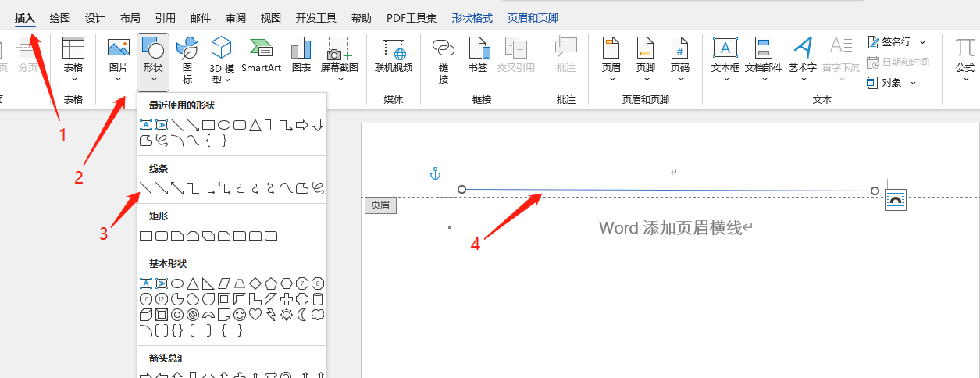
Task: Expand the 文档部件 quick parts menu
Action: [764, 60]
